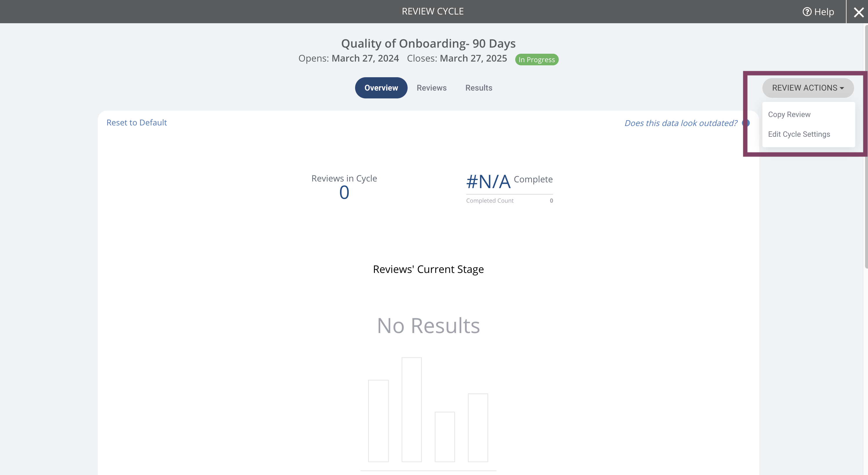Click the Review Actions dropdown caret
This screenshot has width=868, height=475.
[x=842, y=88]
